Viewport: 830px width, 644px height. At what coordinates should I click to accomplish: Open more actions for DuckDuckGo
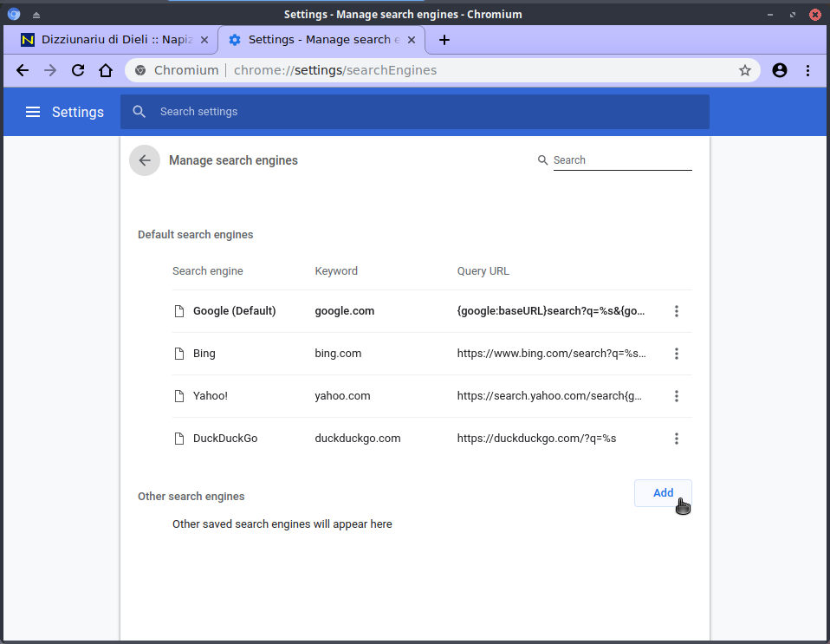click(676, 439)
